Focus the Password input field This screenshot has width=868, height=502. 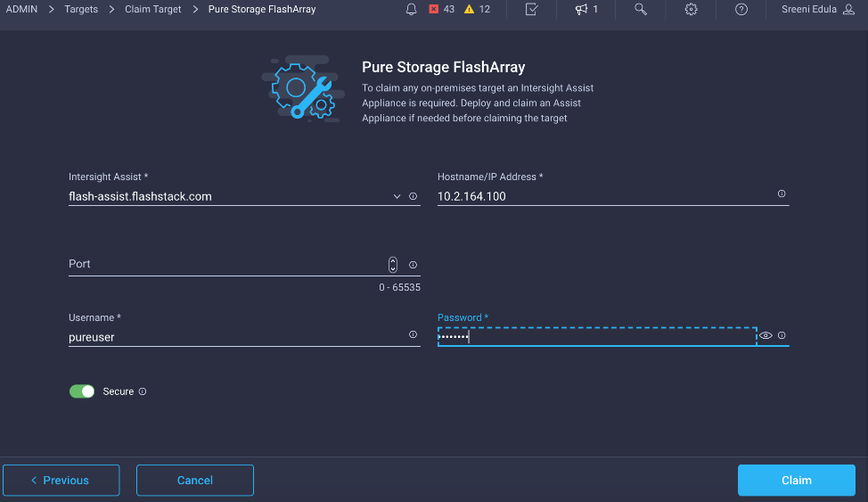point(597,336)
